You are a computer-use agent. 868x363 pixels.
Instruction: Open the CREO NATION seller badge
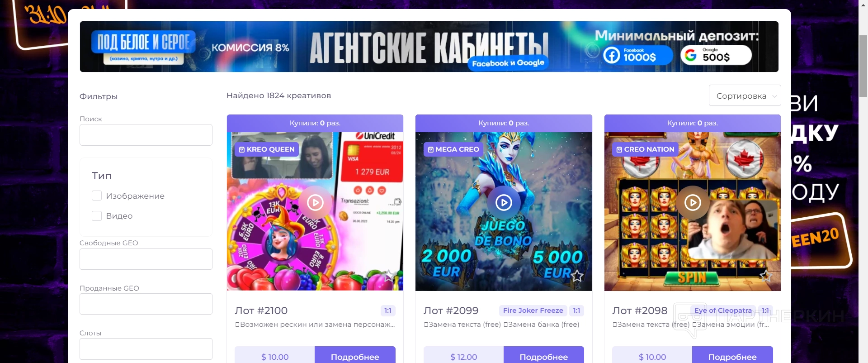point(645,149)
